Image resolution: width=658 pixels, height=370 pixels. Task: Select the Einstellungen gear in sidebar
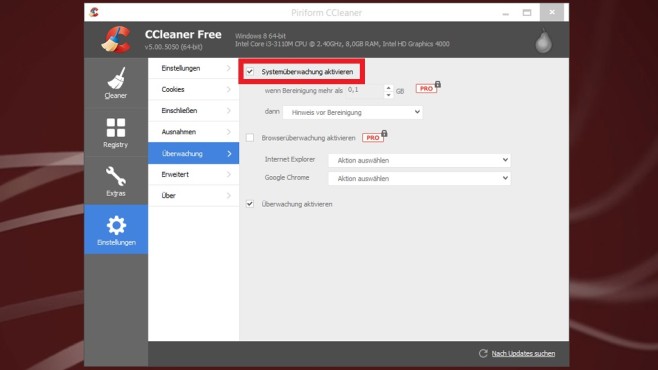click(x=116, y=229)
